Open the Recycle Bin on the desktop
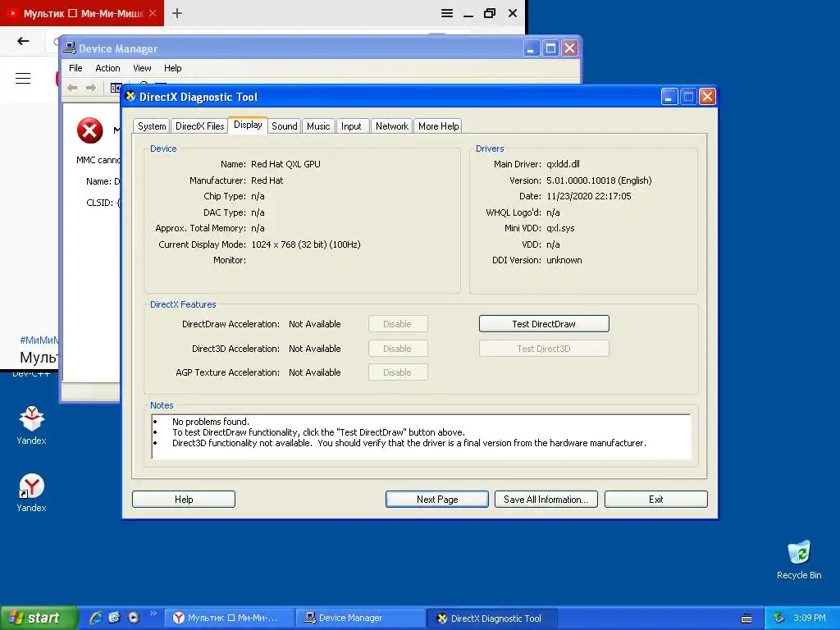Screen dimensions: 840x630 pyautogui.click(x=799, y=553)
